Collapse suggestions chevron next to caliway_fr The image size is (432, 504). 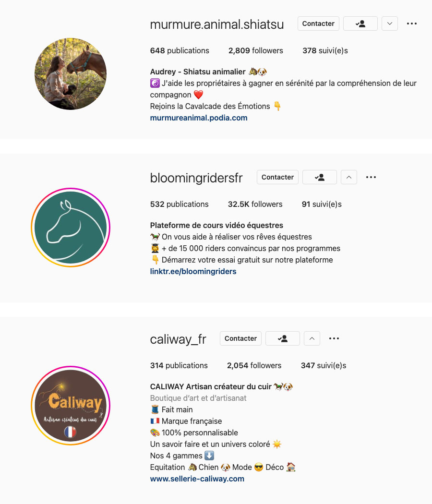312,338
